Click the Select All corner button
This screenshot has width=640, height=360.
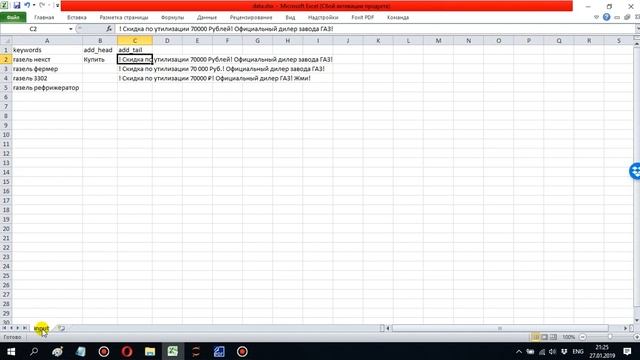click(6, 40)
